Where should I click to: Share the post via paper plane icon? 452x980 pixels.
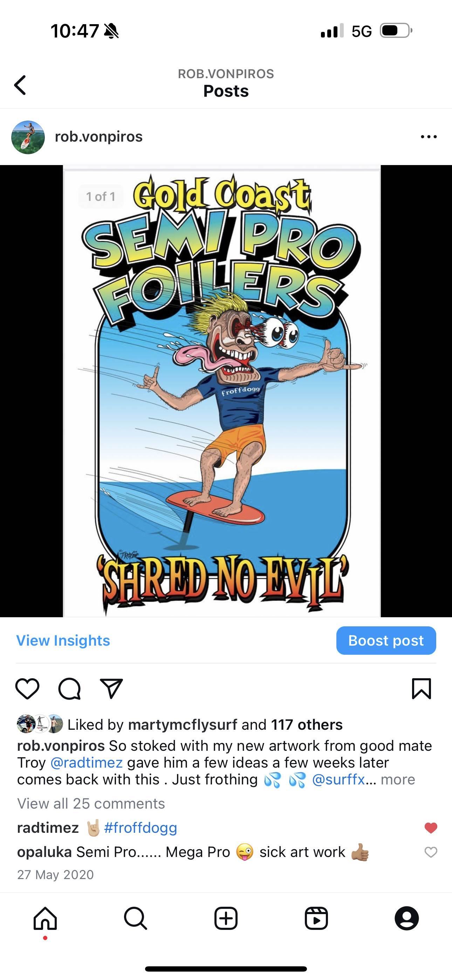coord(111,688)
